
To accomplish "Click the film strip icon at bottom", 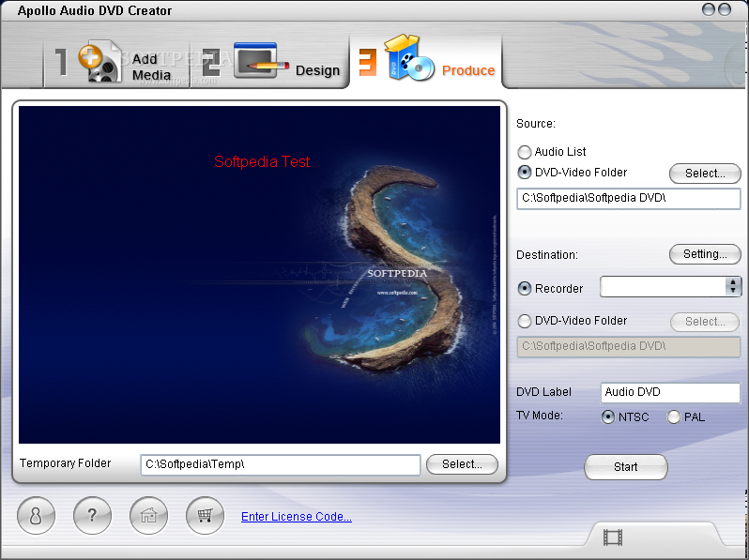I will pos(613,537).
